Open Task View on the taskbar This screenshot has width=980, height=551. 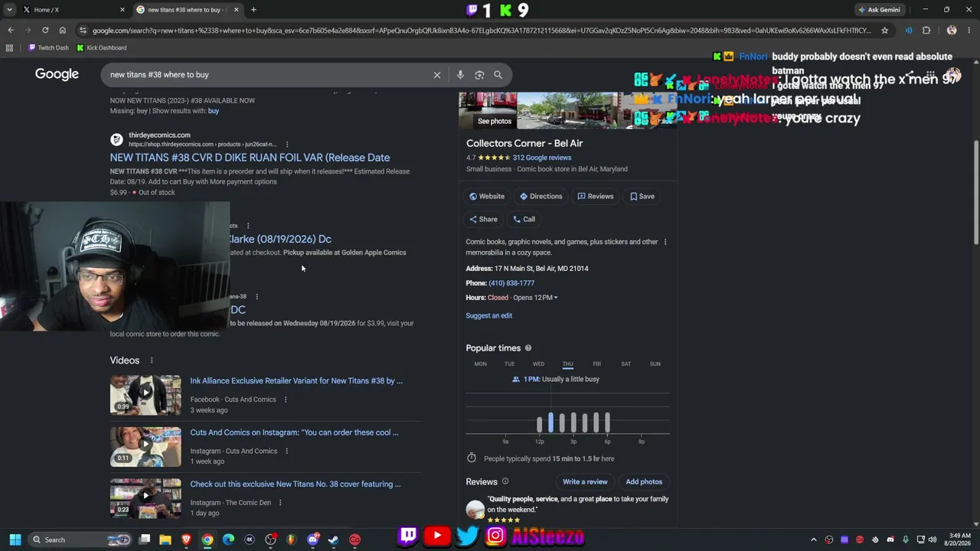point(145,540)
